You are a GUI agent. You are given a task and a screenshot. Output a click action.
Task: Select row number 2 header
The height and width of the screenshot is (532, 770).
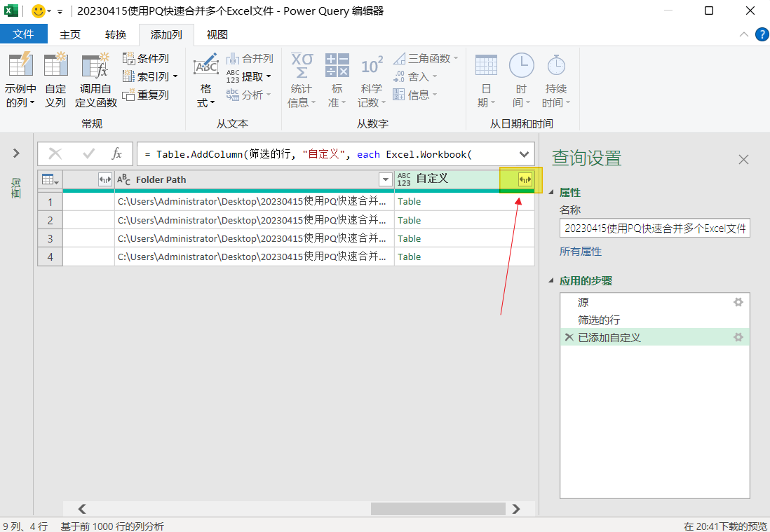tap(50, 220)
